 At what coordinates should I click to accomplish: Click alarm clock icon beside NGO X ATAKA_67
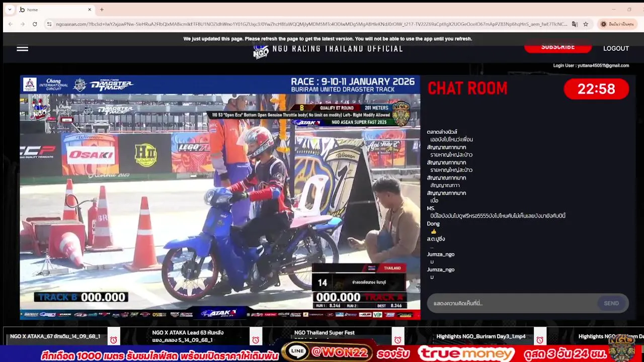coord(113,340)
